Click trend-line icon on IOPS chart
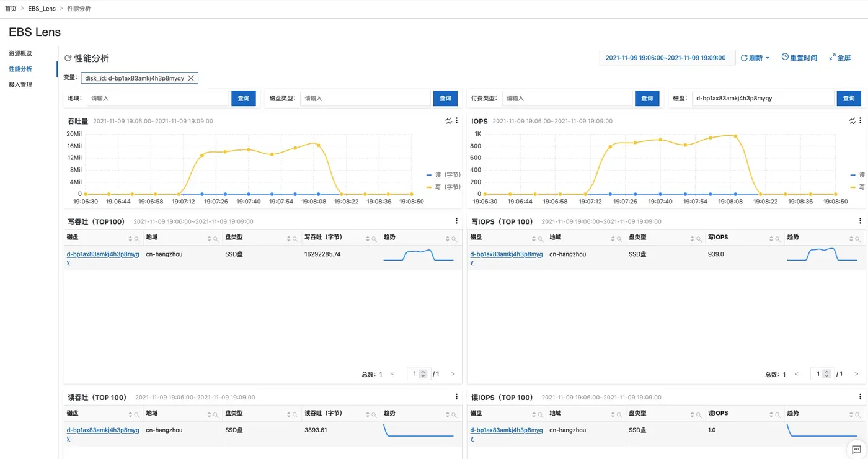Screen dimensions: 868x459 pos(852,121)
